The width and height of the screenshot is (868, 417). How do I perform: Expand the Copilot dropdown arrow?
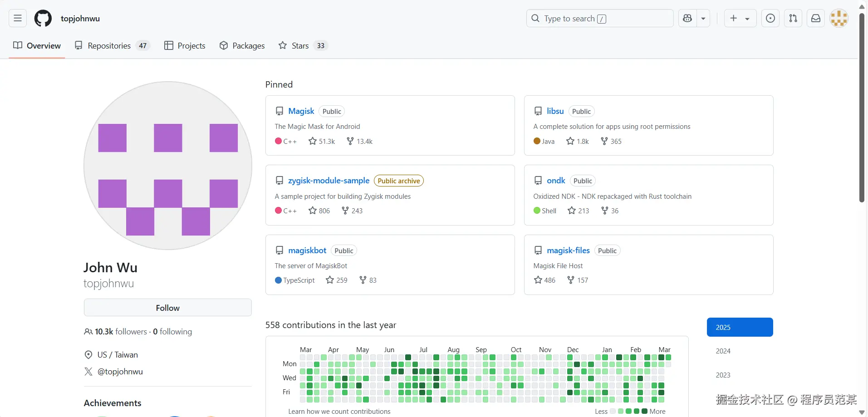(x=703, y=19)
